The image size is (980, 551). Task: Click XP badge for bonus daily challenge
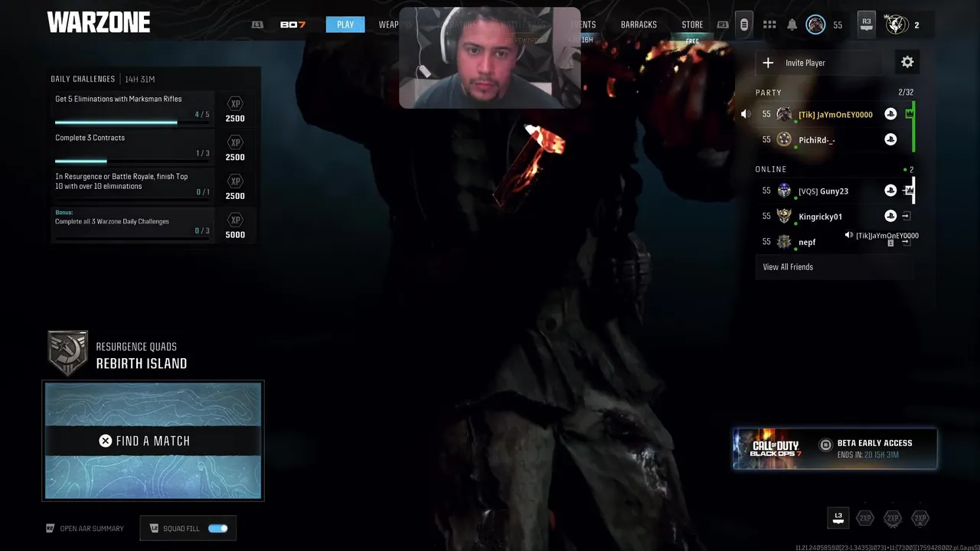235,220
